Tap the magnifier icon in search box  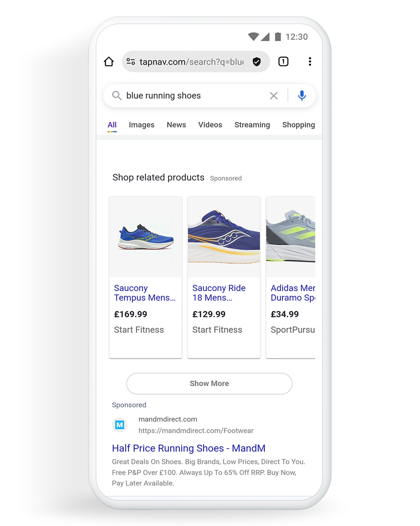[x=116, y=96]
